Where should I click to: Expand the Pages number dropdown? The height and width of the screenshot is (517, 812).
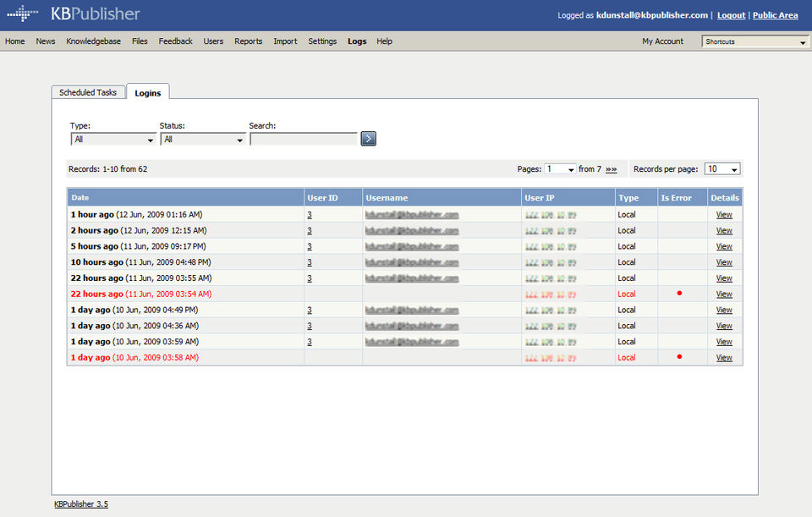click(560, 169)
